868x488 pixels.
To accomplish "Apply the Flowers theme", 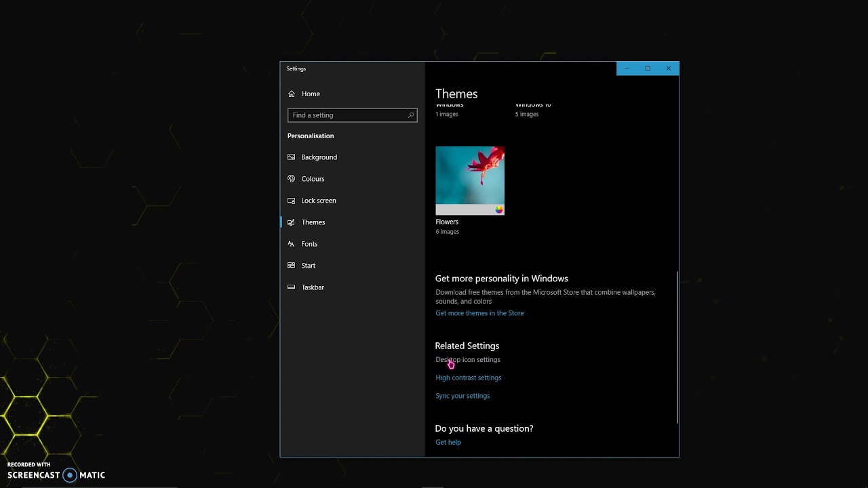I will tap(470, 180).
